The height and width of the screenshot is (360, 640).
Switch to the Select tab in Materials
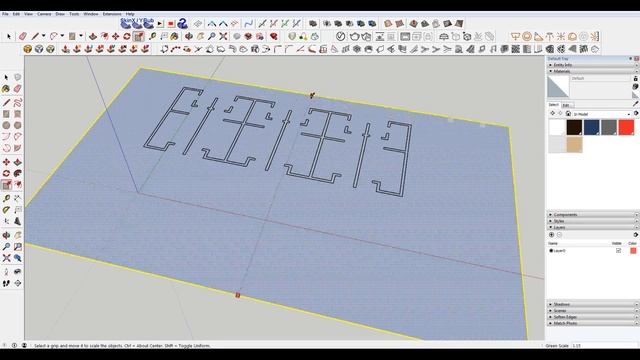point(553,105)
